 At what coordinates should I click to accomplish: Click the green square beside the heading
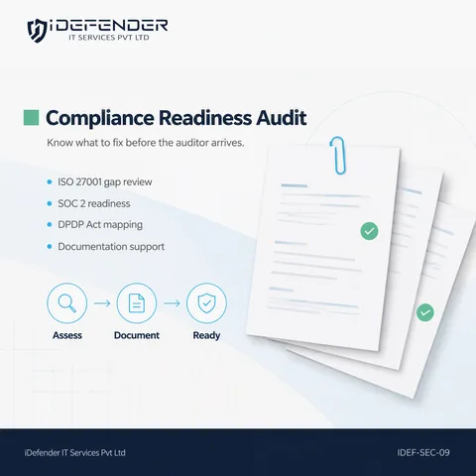(31, 118)
